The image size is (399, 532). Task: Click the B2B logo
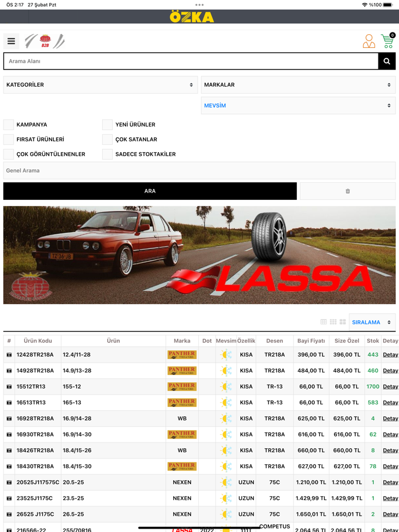[45, 41]
